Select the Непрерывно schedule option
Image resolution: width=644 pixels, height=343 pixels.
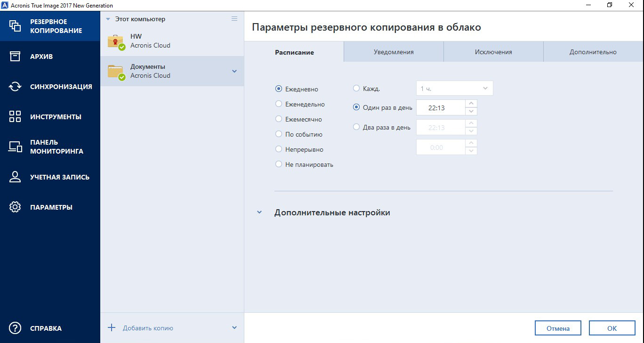coord(279,149)
